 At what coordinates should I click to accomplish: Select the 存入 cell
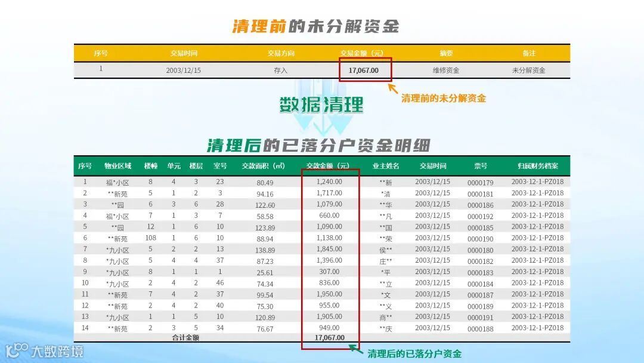coord(280,70)
